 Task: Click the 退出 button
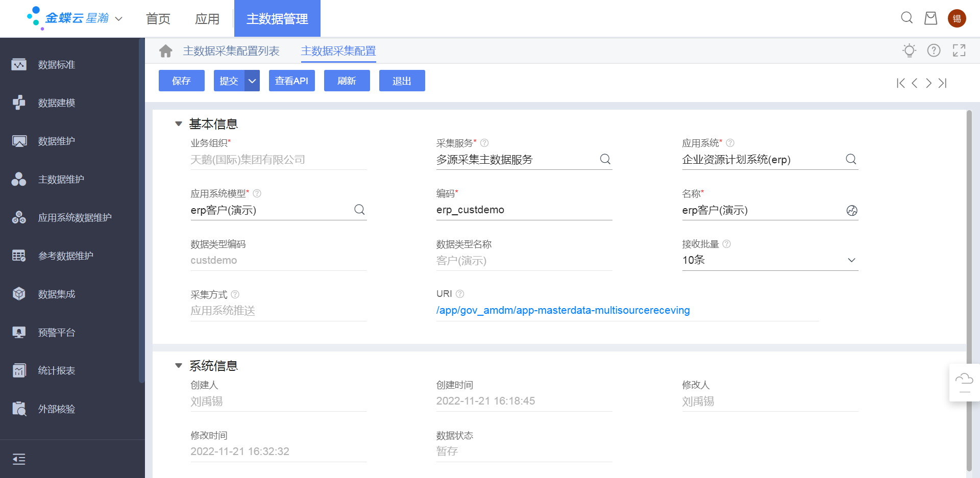[x=402, y=81]
